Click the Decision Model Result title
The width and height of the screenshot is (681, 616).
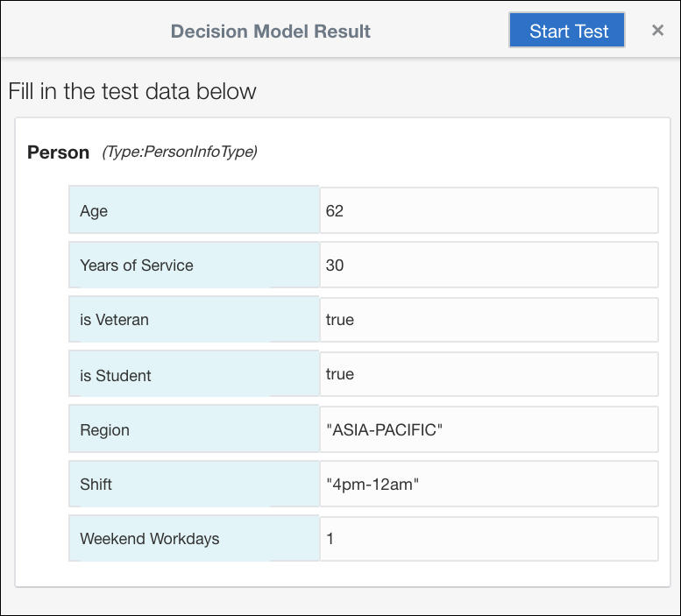point(271,32)
